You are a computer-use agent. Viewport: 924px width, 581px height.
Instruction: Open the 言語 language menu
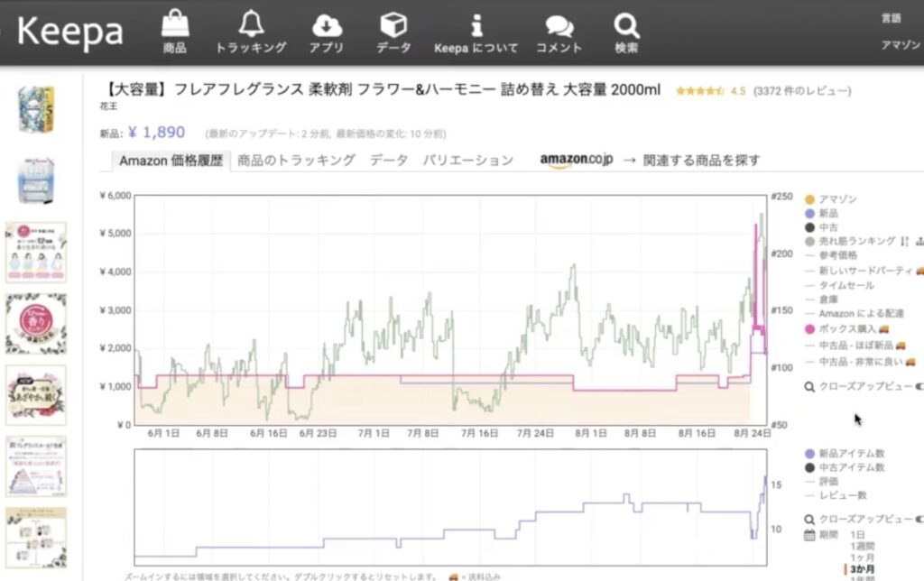pos(891,18)
